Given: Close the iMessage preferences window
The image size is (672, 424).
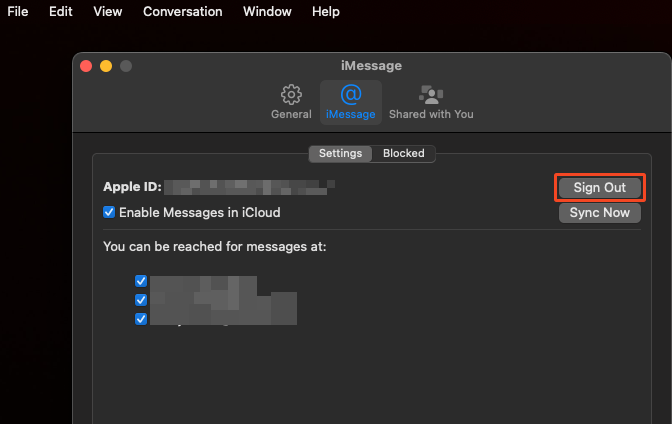Looking at the screenshot, I should [86, 66].
